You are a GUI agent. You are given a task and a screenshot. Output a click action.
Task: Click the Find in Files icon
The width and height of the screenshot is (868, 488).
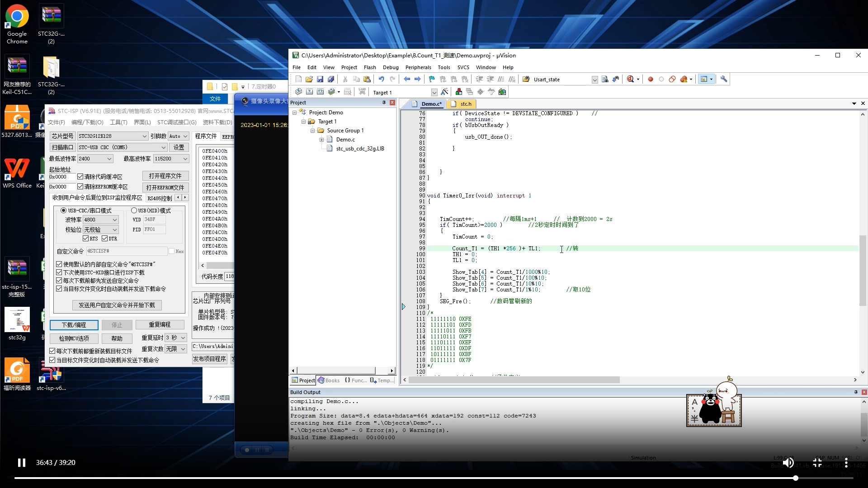coord(605,79)
